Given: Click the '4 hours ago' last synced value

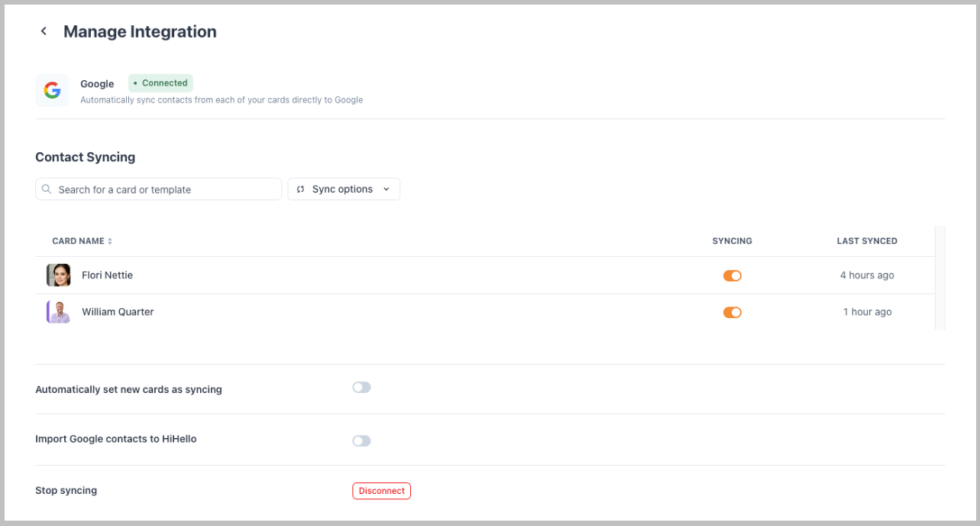Looking at the screenshot, I should [867, 275].
